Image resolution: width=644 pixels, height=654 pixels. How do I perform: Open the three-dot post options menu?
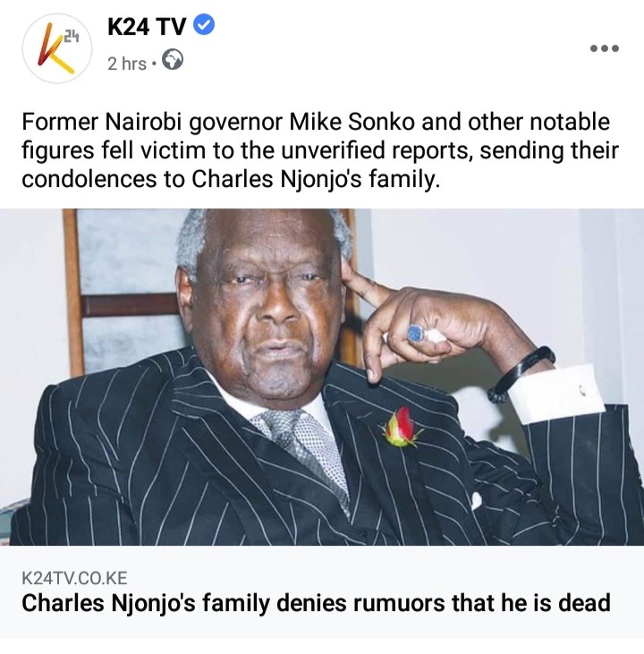[x=605, y=48]
